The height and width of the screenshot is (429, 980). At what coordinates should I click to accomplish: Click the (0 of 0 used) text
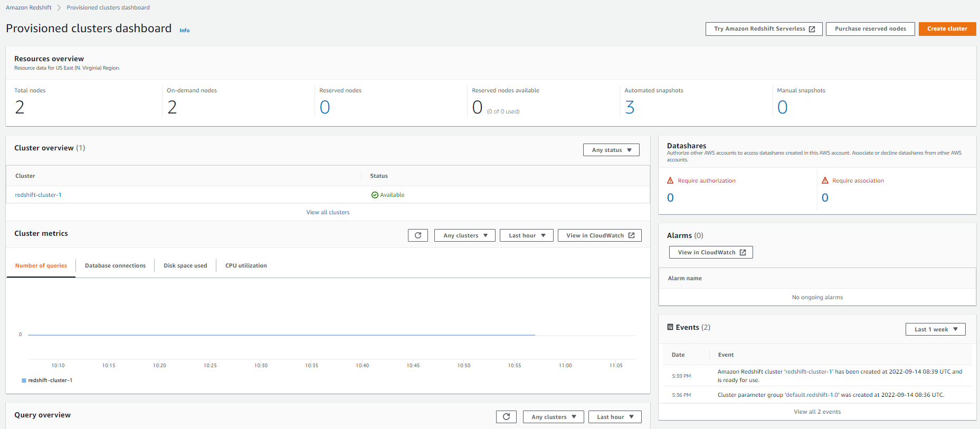(503, 111)
